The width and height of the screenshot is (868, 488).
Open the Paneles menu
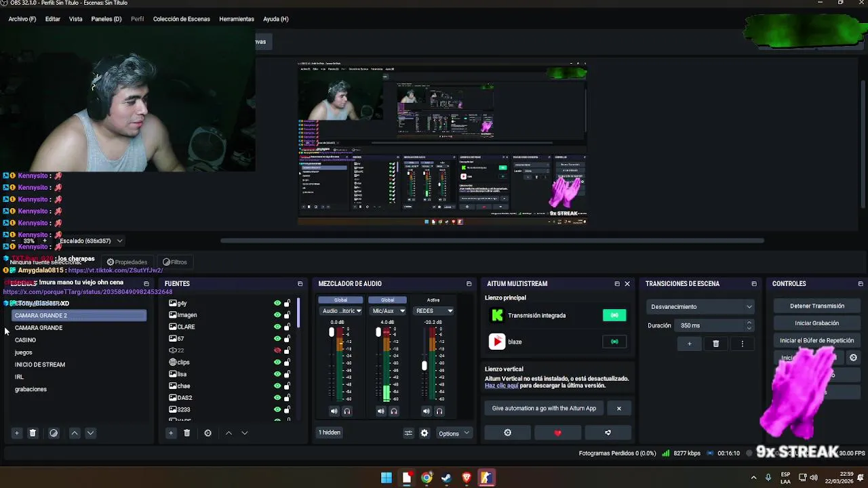pyautogui.click(x=106, y=19)
